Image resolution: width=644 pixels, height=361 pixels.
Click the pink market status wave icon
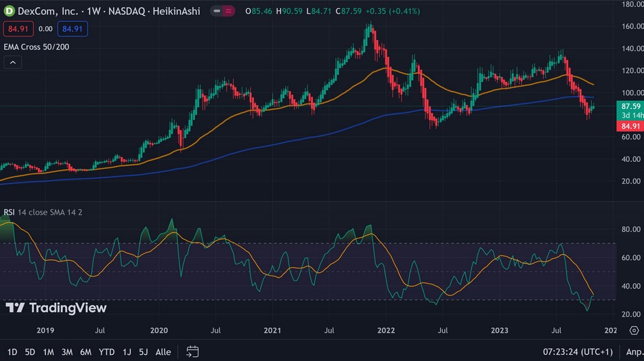click(230, 12)
